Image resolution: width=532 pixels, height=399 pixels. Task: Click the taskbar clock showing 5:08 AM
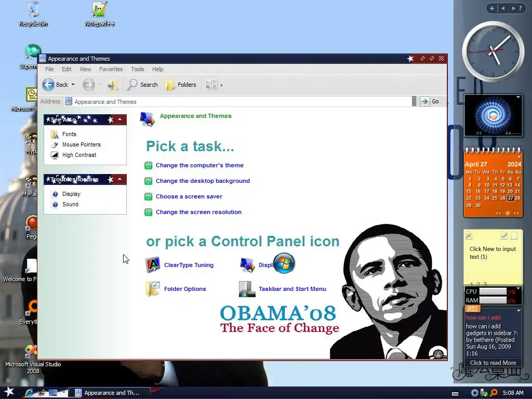513,393
